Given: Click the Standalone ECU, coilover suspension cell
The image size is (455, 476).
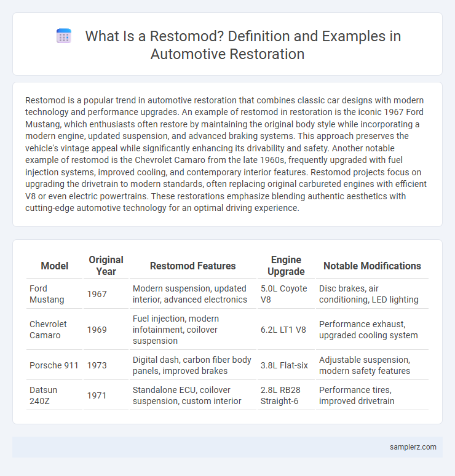Looking at the screenshot, I should click(192, 395).
